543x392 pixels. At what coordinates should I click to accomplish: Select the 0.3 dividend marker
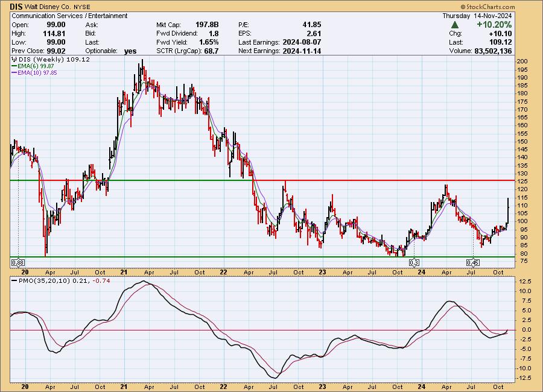[x=414, y=262]
